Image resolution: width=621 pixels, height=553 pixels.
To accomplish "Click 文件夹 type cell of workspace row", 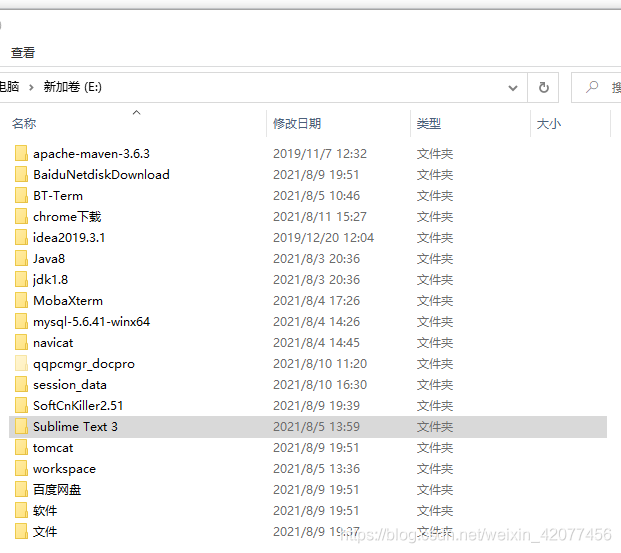I will tap(434, 468).
